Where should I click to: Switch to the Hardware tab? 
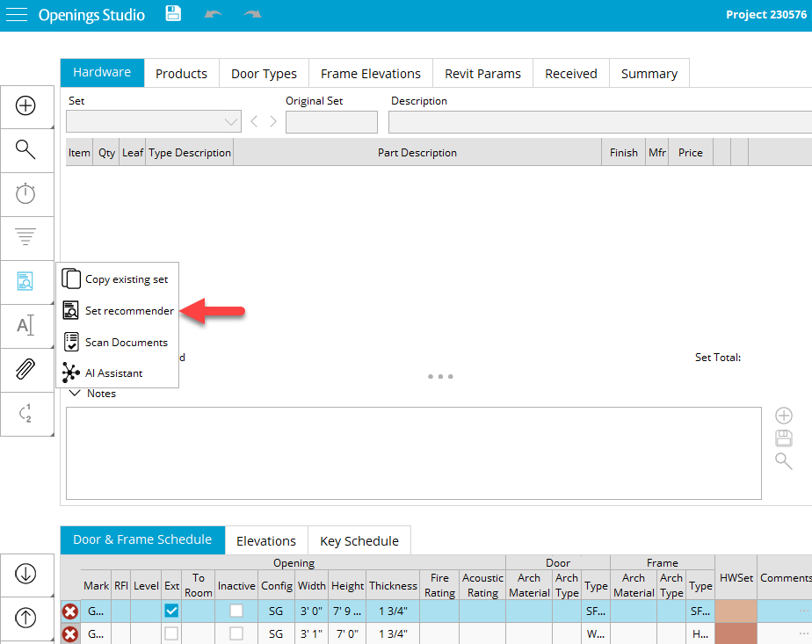(102, 72)
